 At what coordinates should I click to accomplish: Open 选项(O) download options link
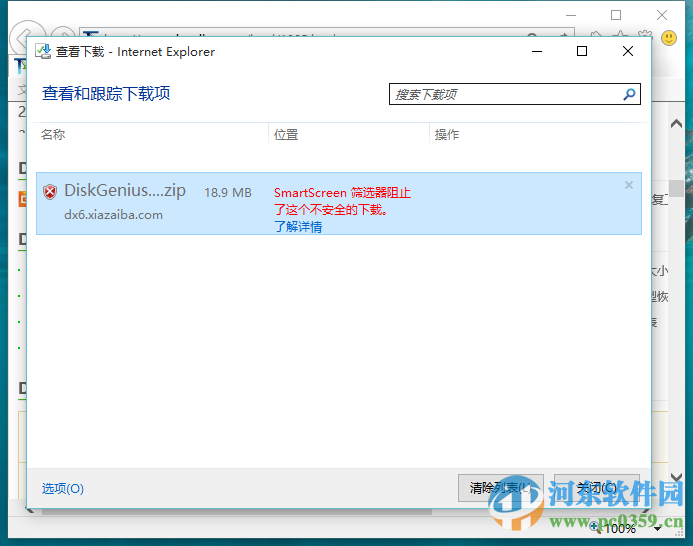click(63, 489)
